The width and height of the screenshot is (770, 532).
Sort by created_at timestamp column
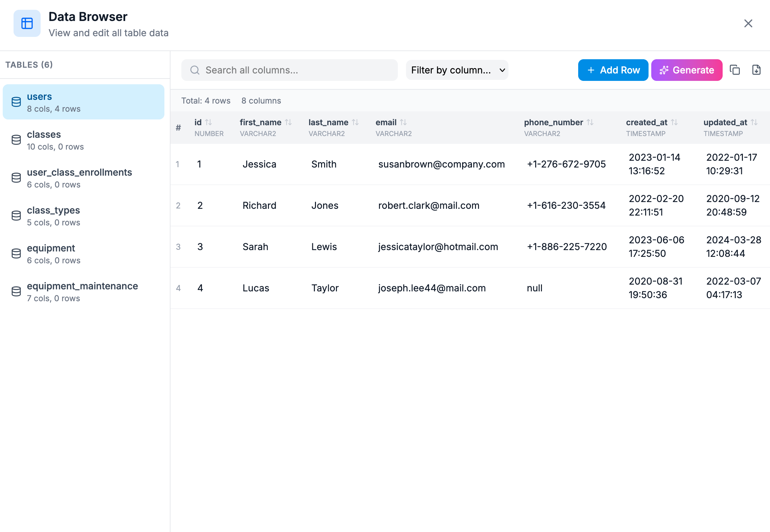(x=674, y=122)
